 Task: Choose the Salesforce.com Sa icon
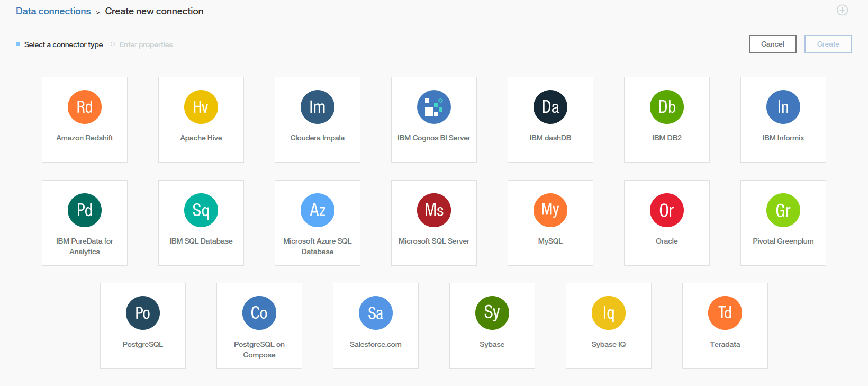[376, 313]
